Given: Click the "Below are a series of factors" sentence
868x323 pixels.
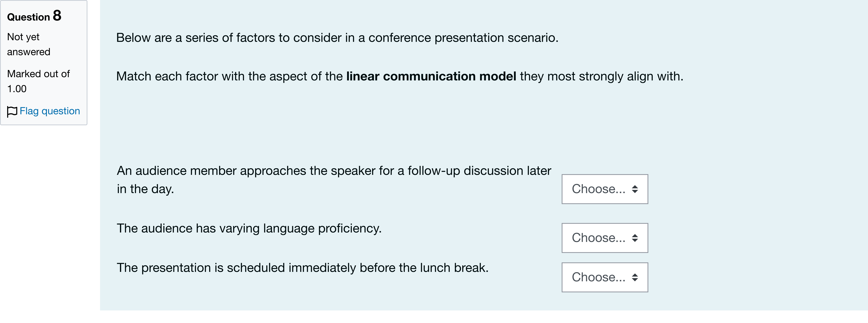Looking at the screenshot, I should [x=337, y=38].
